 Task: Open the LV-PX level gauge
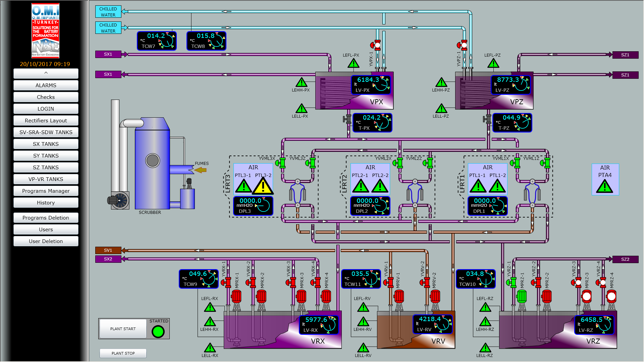[x=371, y=84]
